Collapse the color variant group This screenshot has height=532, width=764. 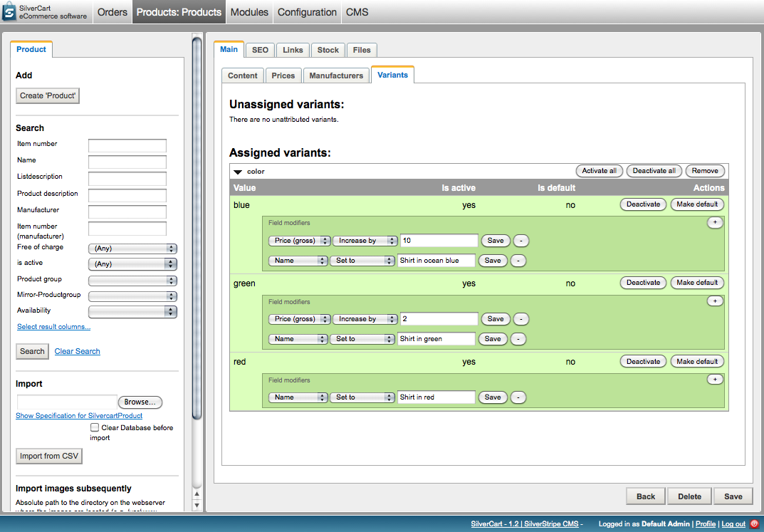click(x=238, y=172)
